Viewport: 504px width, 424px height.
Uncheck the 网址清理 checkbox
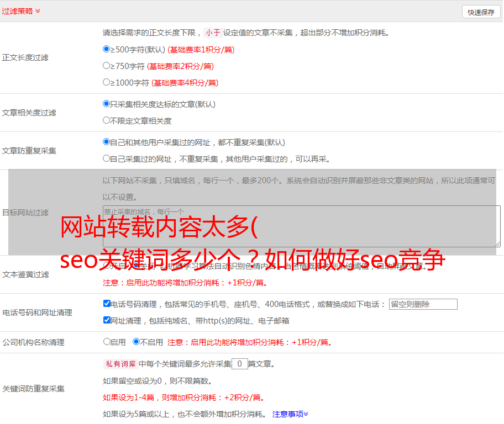107,320
